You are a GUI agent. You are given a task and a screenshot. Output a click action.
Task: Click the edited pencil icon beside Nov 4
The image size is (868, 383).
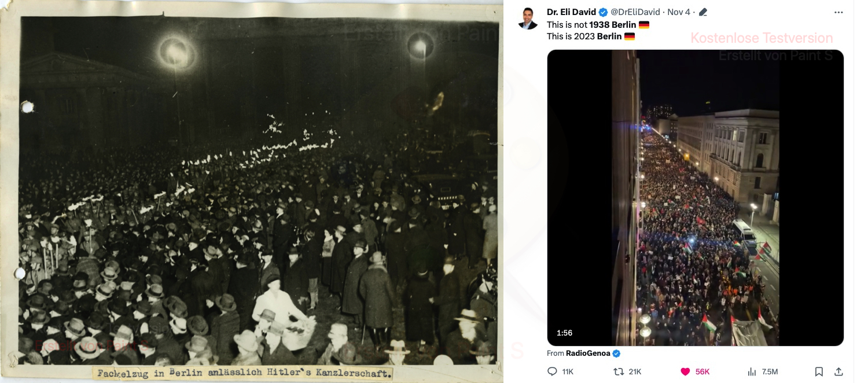click(703, 12)
